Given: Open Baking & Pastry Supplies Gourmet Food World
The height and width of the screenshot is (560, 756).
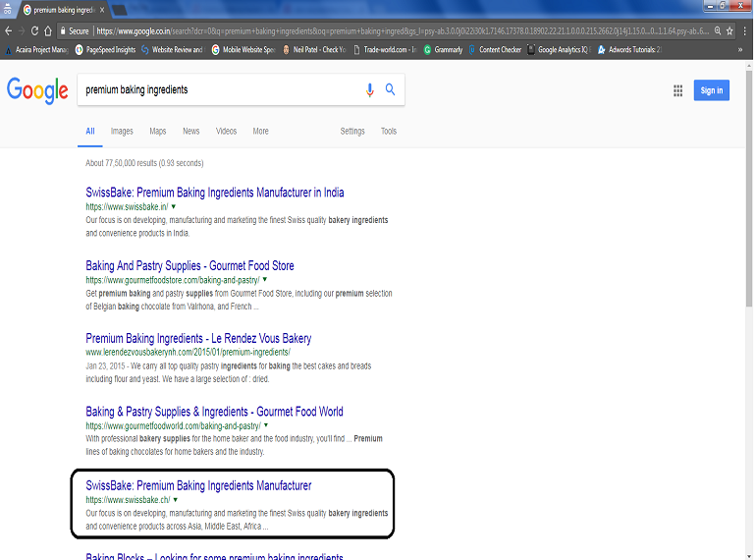Looking at the screenshot, I should 215,412.
